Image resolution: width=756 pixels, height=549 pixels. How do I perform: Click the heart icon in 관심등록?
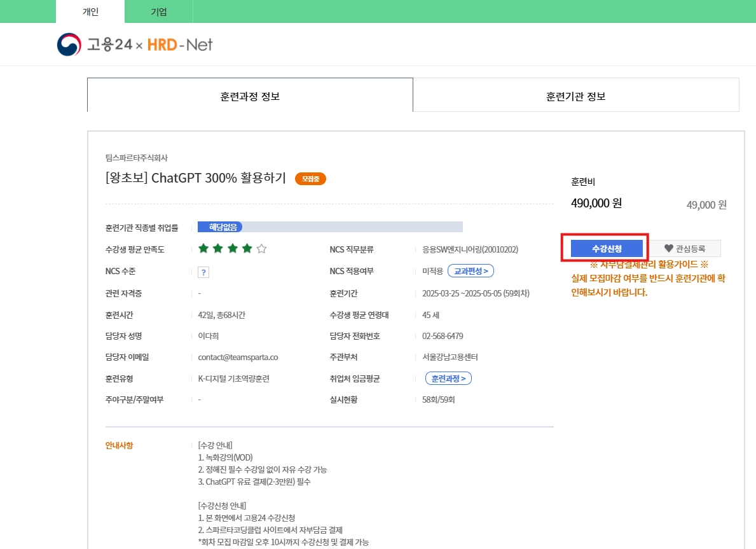[668, 249]
